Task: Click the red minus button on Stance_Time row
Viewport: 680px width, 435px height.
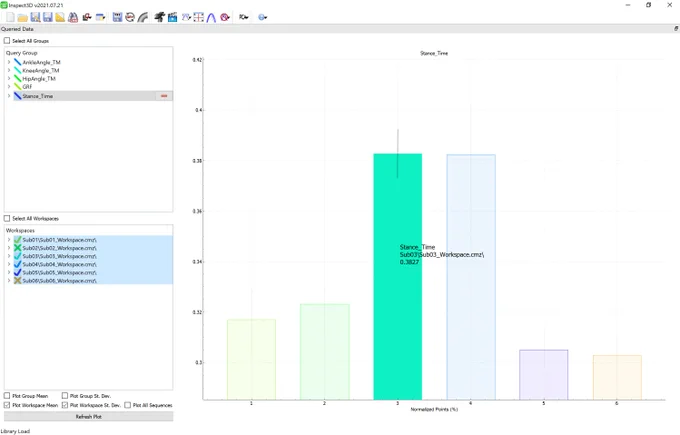Action: click(x=164, y=96)
